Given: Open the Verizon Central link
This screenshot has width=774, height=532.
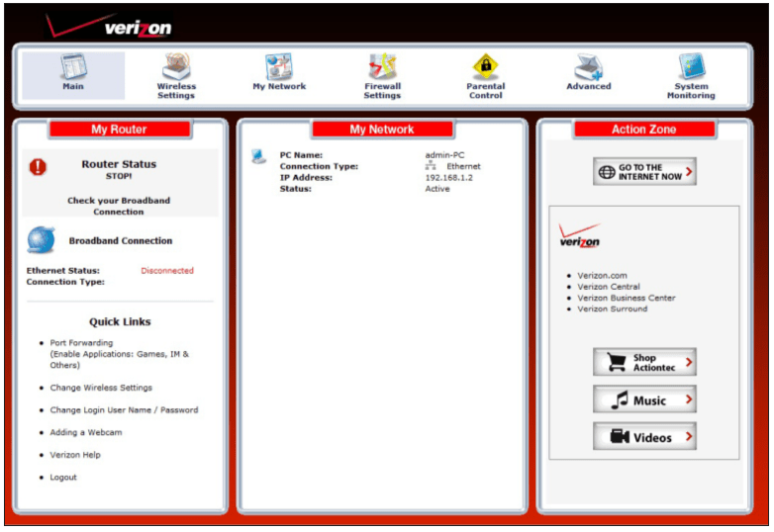Looking at the screenshot, I should coord(609,287).
